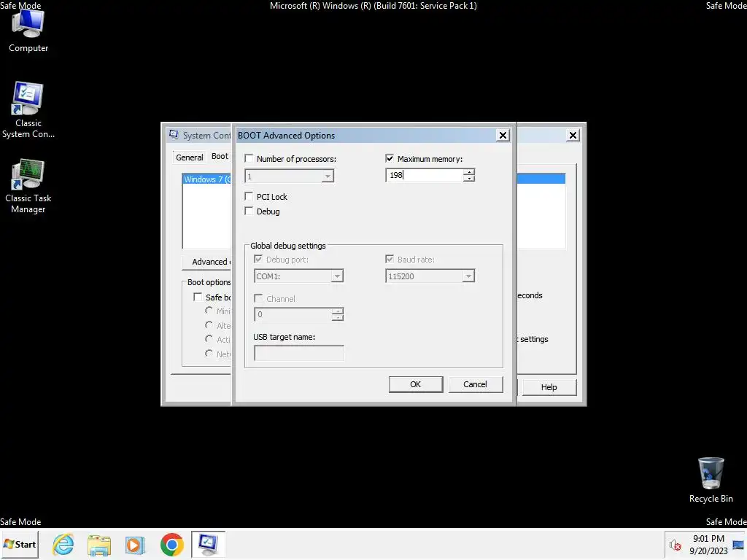Image resolution: width=747 pixels, height=560 pixels.
Task: Select the Minimal safe boot radio button
Action: (x=209, y=311)
